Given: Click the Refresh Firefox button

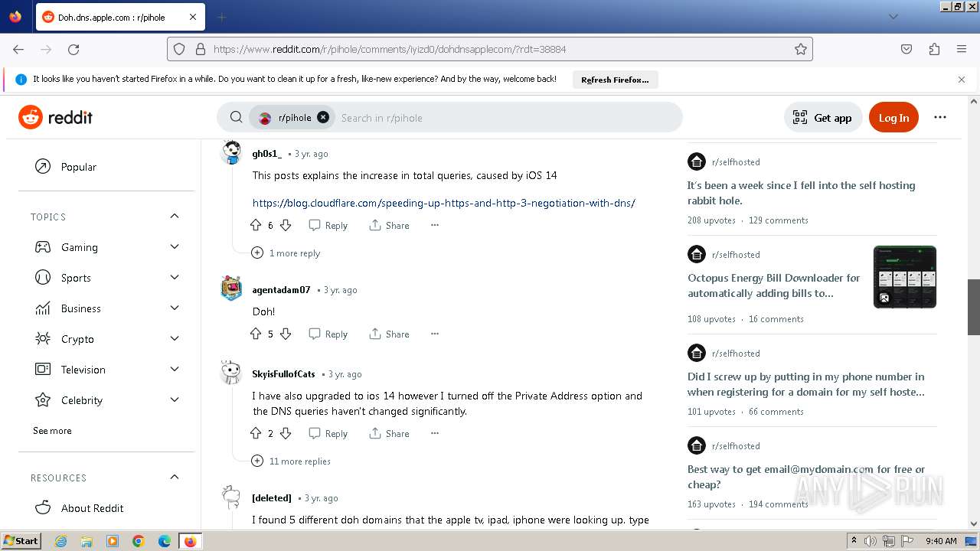Looking at the screenshot, I should coord(615,80).
